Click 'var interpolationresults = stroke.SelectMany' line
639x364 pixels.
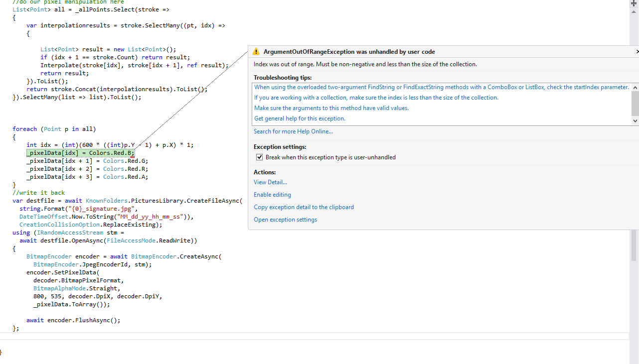pyautogui.click(x=126, y=25)
